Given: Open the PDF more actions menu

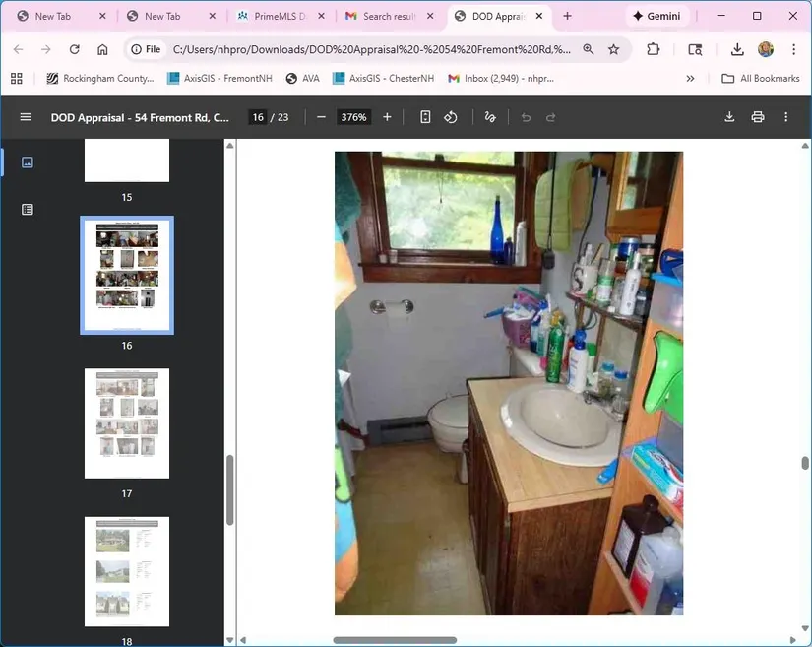Looking at the screenshot, I should (x=785, y=117).
